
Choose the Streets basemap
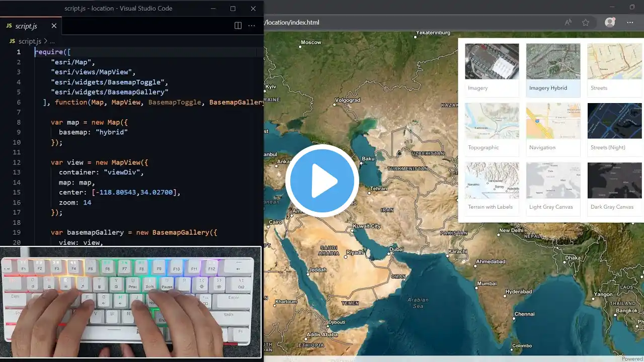615,69
